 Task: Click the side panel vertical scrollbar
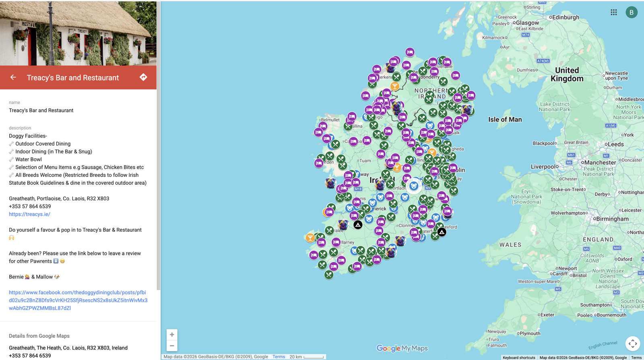pyautogui.click(x=159, y=145)
